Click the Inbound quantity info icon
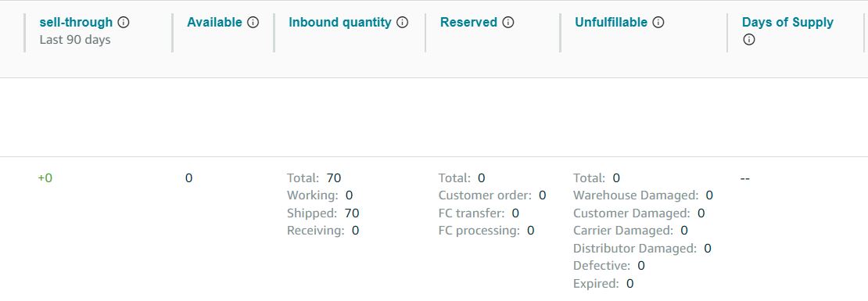 click(403, 23)
